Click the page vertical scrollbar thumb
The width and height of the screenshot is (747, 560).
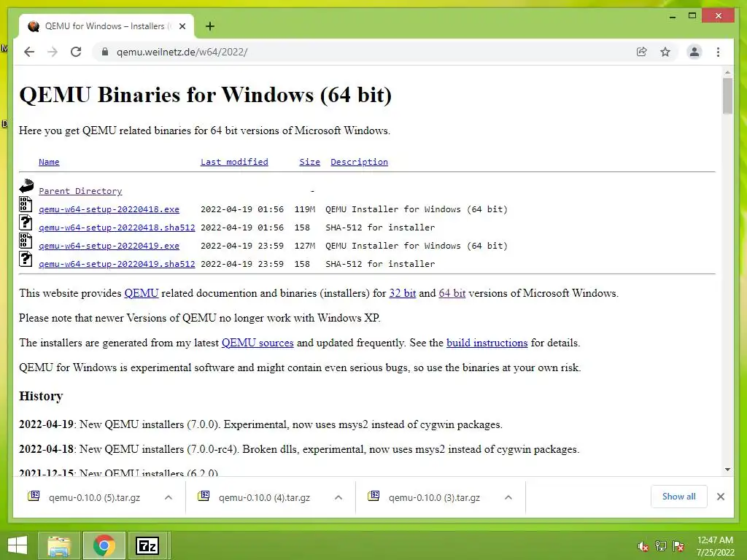727,97
